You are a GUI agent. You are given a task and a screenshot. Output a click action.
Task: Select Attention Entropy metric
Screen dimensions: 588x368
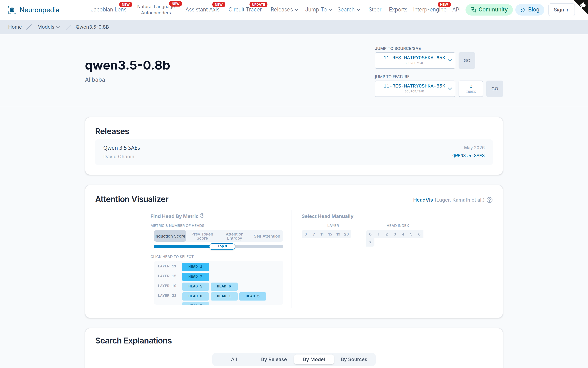234,236
